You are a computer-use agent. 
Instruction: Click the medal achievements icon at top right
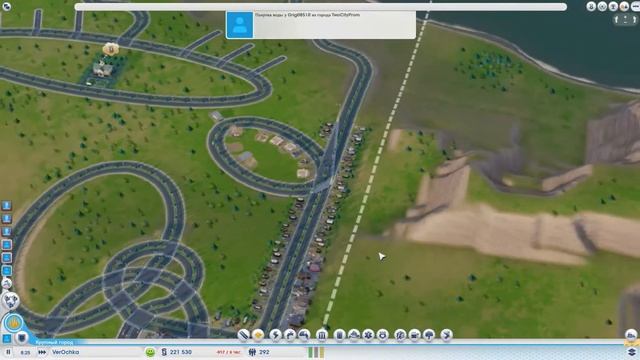pos(591,6)
